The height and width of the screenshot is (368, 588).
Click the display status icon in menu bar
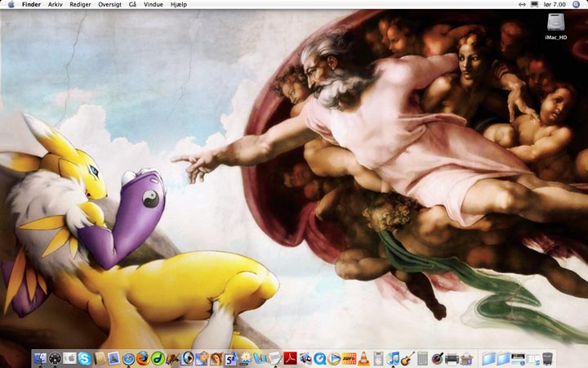coord(534,5)
